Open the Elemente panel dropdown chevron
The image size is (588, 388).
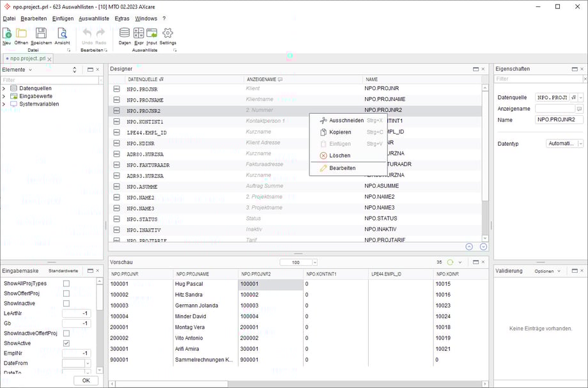31,70
